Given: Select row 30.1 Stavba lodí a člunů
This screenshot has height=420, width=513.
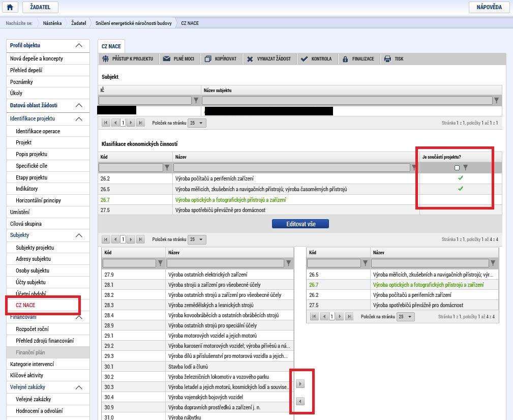Looking at the screenshot, I should tap(198, 367).
